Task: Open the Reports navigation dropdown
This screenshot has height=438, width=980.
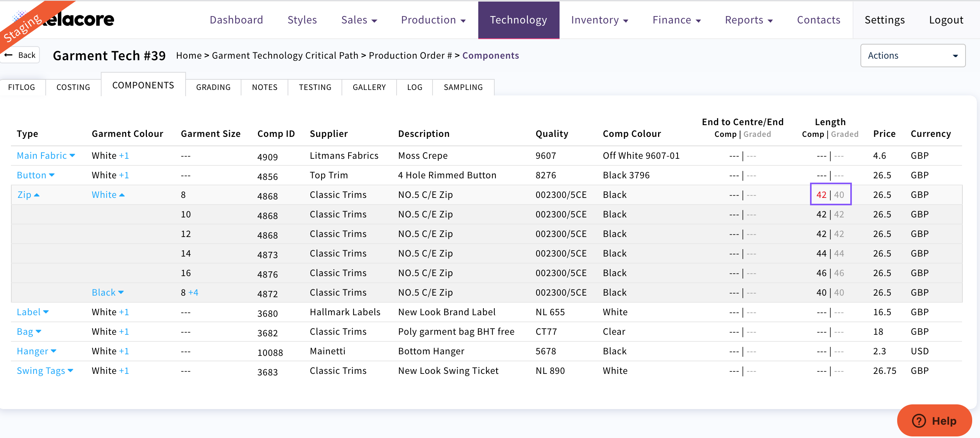Action: point(748,20)
